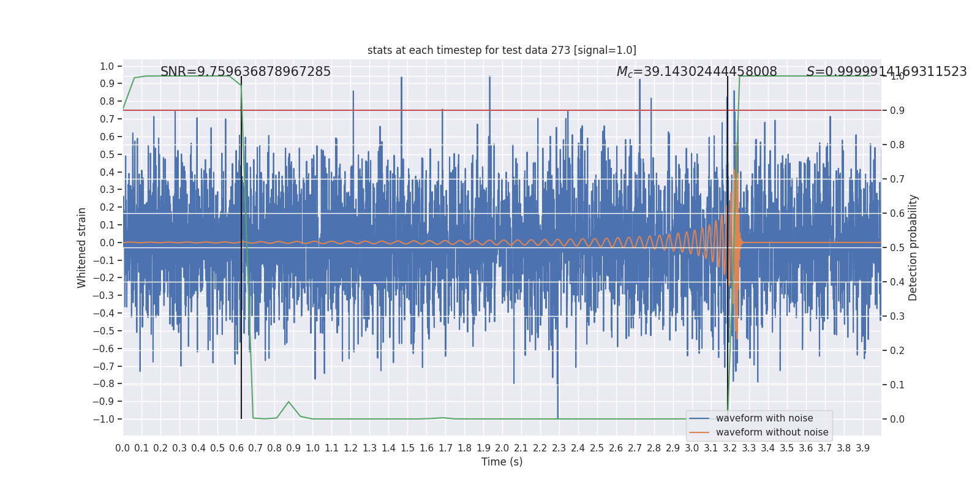
Task: Click the small green peak near 0.9 s
Action: [288, 402]
